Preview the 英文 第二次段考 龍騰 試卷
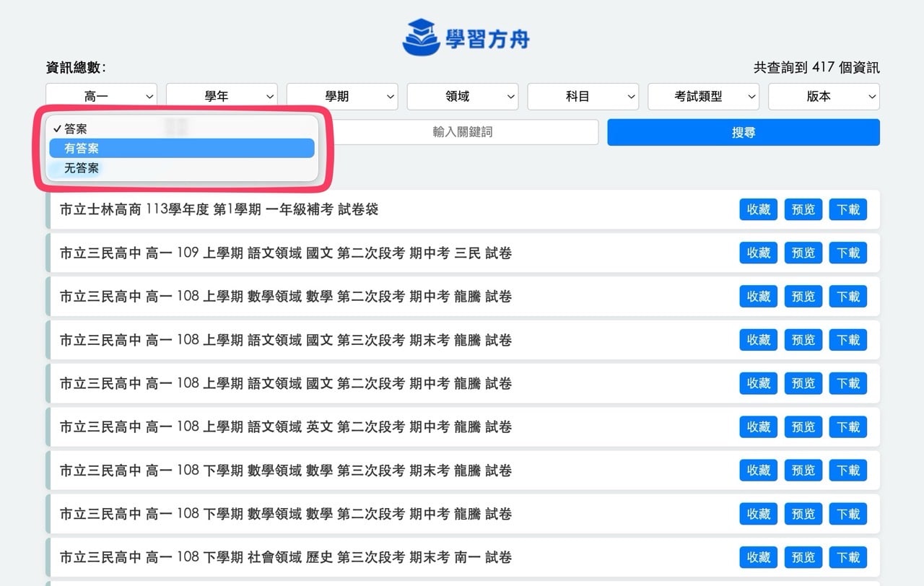 (803, 427)
